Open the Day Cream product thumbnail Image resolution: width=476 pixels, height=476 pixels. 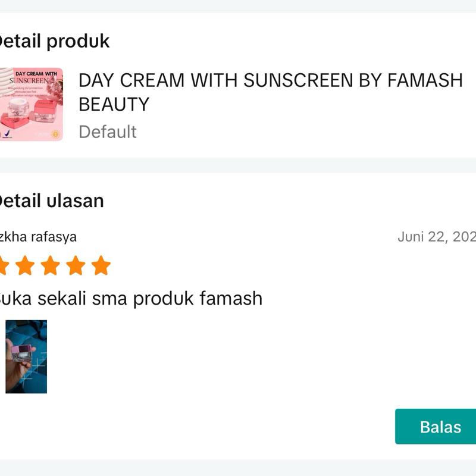(31, 105)
